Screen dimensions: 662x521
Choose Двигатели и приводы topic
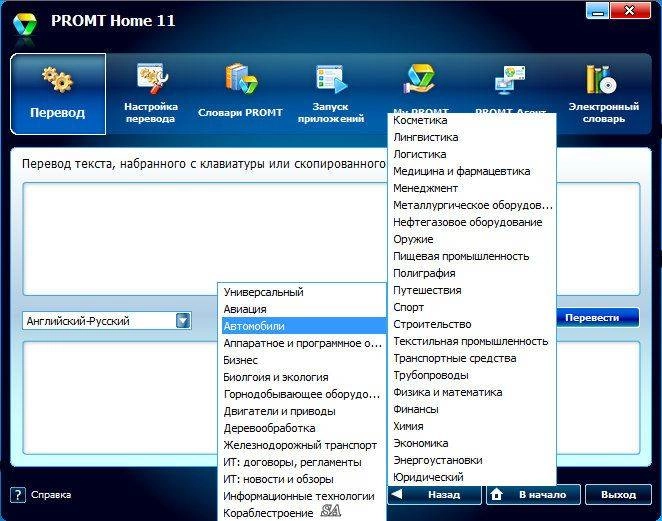(x=304, y=411)
